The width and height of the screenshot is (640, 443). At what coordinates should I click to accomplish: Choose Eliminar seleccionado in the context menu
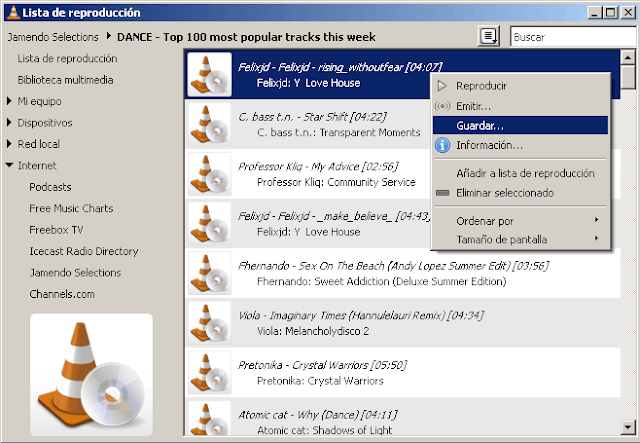pyautogui.click(x=521, y=193)
